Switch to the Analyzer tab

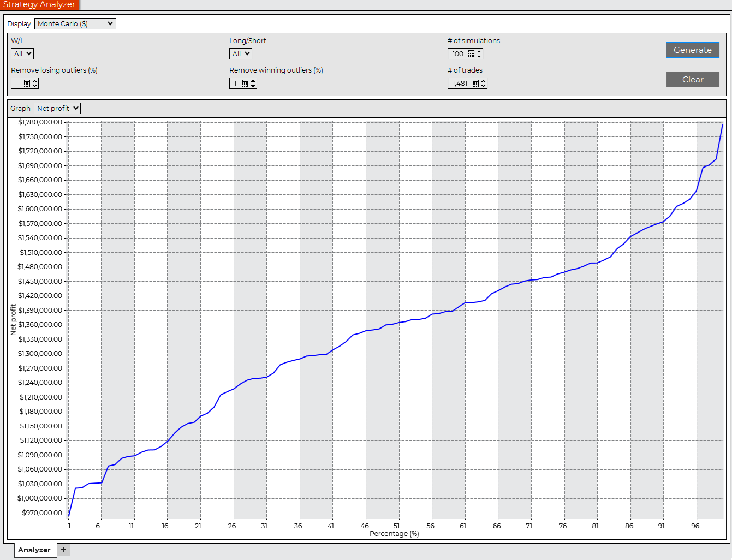[x=34, y=550]
